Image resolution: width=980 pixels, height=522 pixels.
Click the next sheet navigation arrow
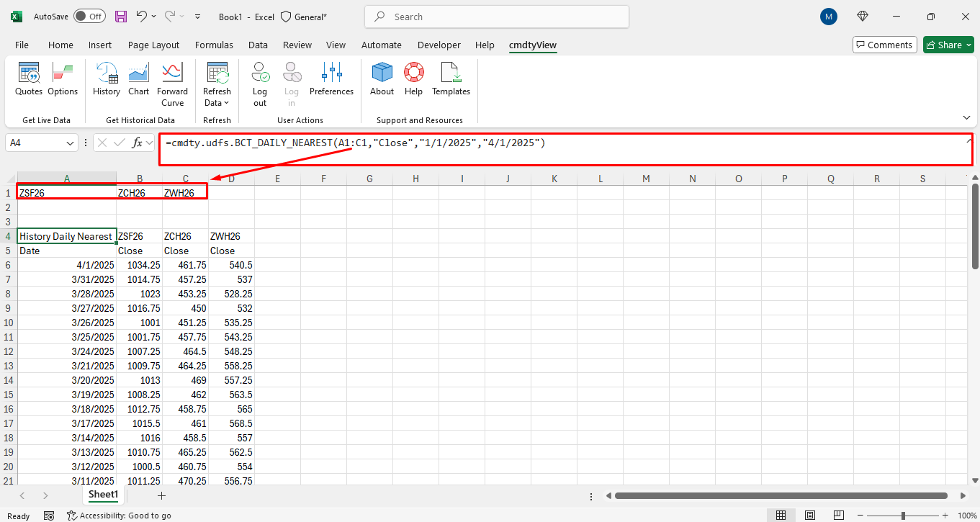coord(45,495)
